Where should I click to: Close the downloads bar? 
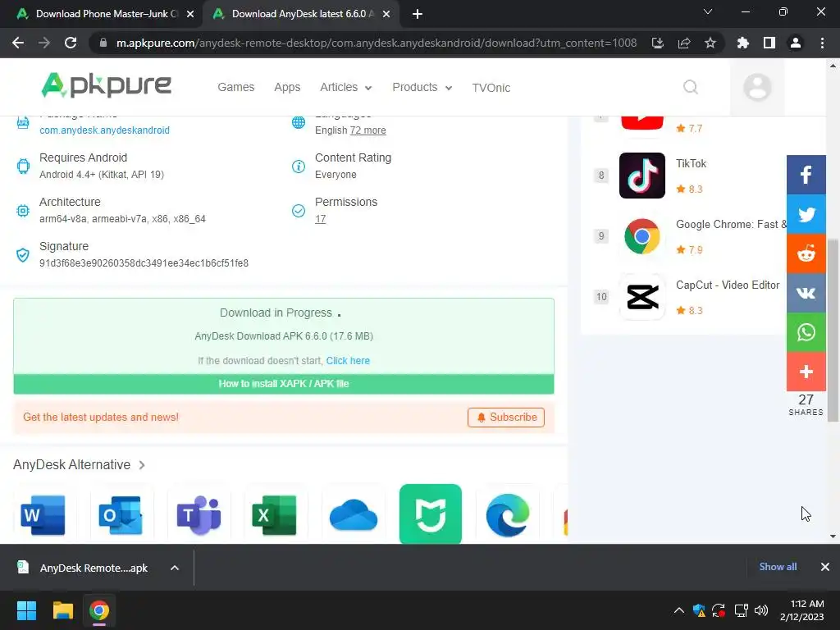825,567
